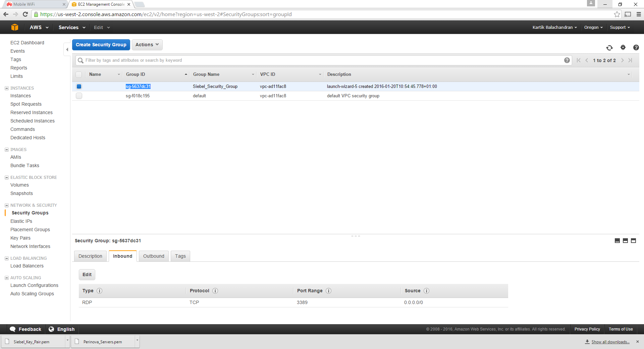Viewport: 644px width, 349px height.
Task: Collapse the NETWORK & SECURITY section
Action: click(x=7, y=205)
